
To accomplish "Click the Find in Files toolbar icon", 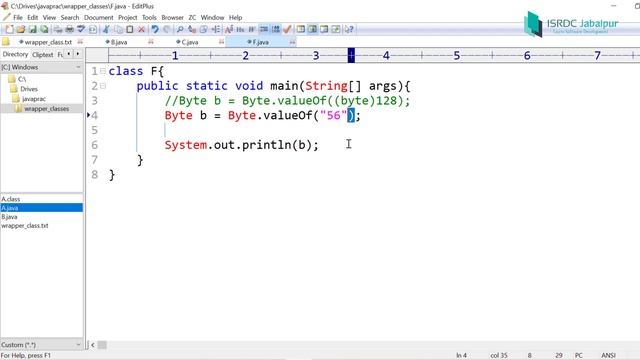I will tap(203, 29).
